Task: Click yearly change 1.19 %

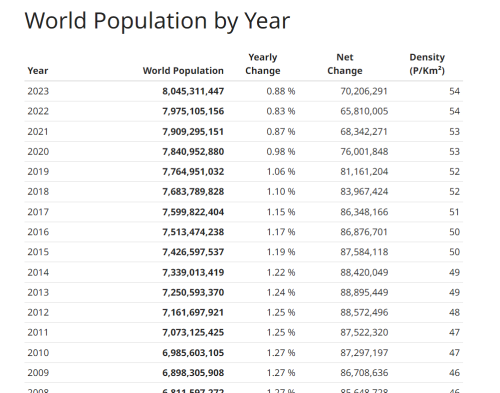Action: coord(281,252)
